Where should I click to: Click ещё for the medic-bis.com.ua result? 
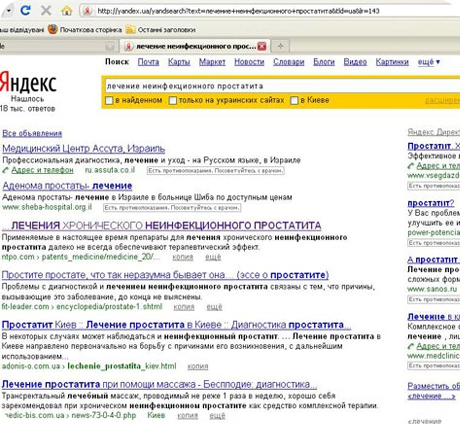point(217,416)
